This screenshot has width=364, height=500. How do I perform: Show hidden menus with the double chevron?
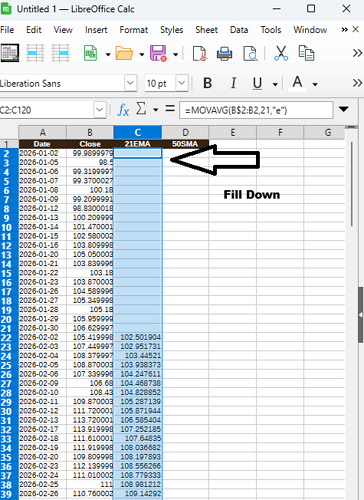344,30
